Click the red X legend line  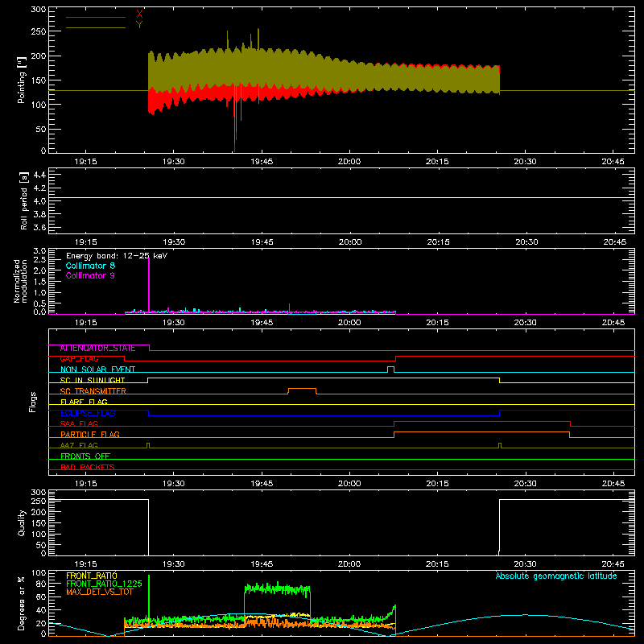[x=96, y=17]
